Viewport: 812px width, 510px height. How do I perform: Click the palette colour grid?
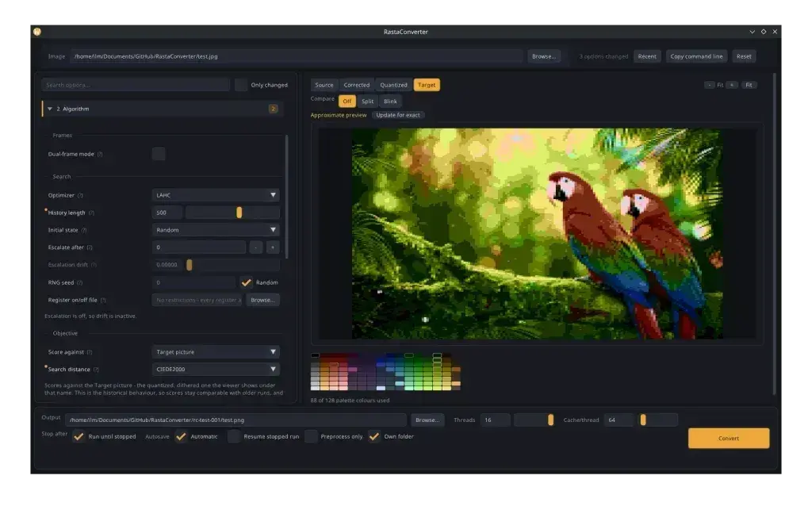pyautogui.click(x=385, y=372)
